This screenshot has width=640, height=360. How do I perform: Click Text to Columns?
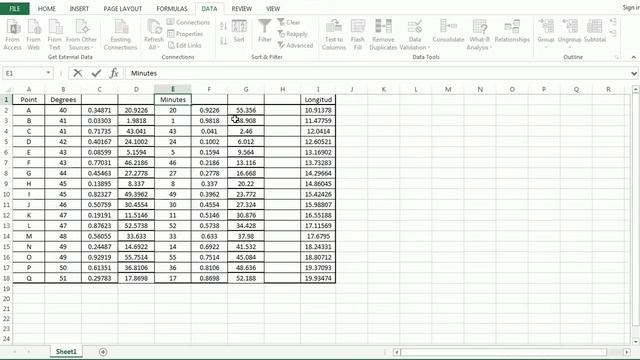334,35
